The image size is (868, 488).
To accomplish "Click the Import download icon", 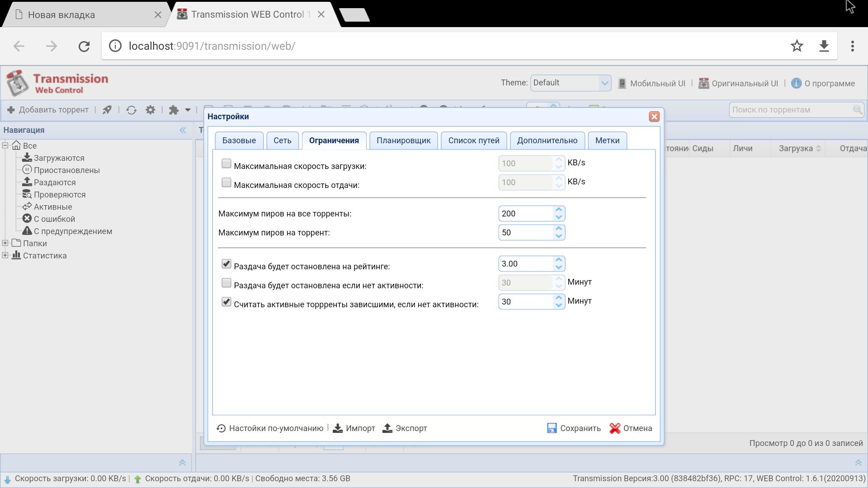I will click(x=338, y=428).
